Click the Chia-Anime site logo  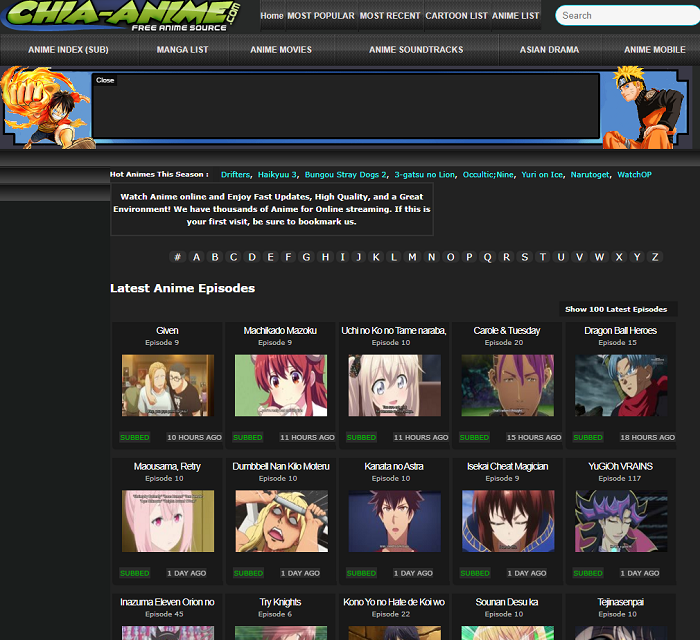tap(122, 16)
